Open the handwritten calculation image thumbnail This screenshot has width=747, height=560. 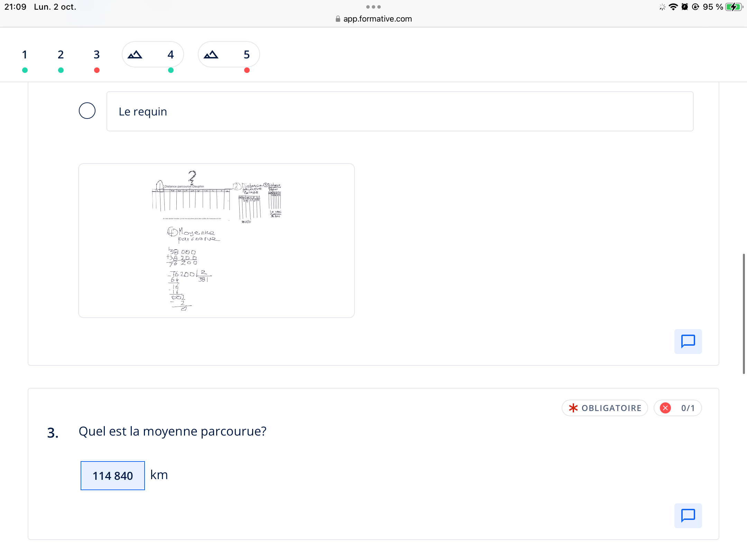click(216, 241)
